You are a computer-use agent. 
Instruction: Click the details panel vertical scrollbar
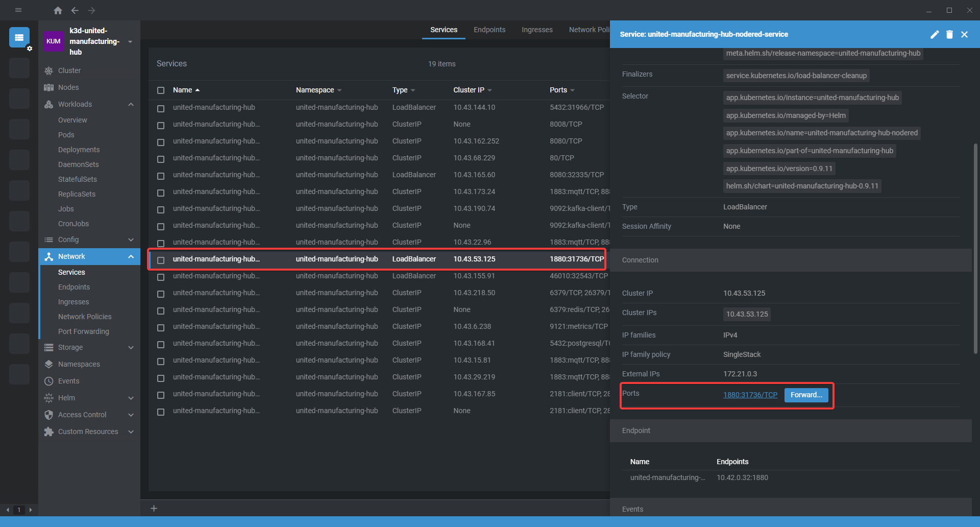click(x=975, y=248)
